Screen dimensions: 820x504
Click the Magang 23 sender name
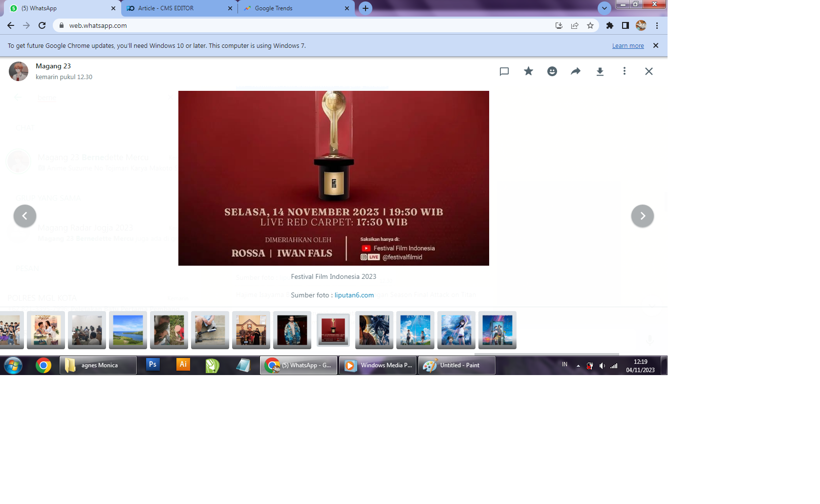click(x=53, y=66)
